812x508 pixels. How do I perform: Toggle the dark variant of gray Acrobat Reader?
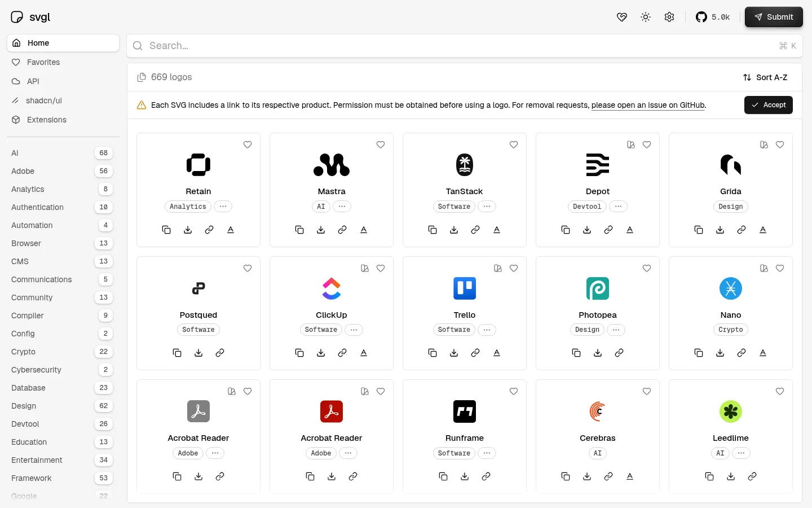click(x=232, y=392)
